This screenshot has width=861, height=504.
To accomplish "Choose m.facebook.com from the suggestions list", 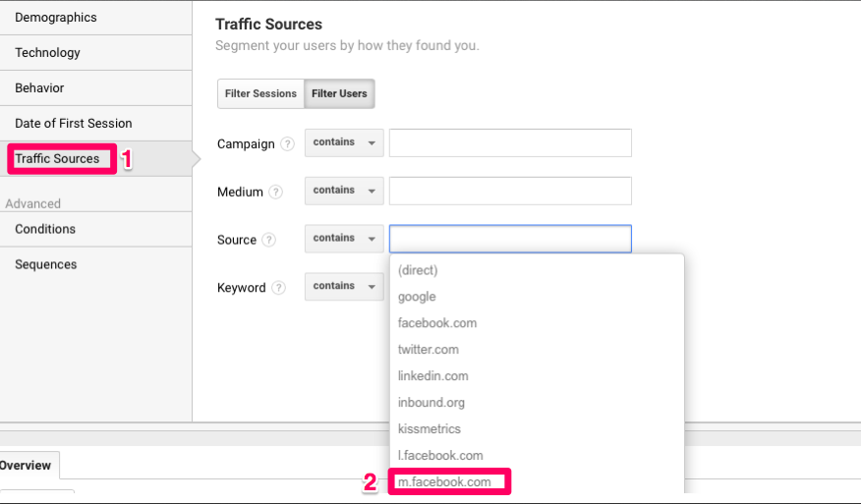I will point(444,482).
